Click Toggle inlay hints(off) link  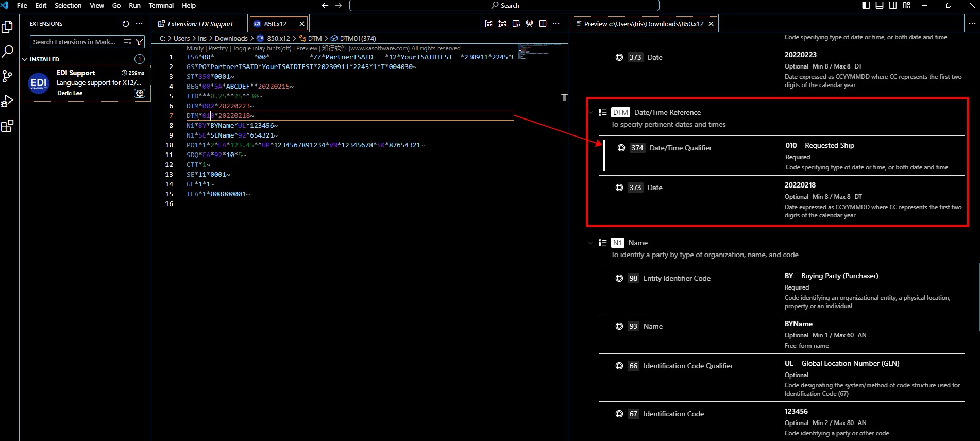262,48
